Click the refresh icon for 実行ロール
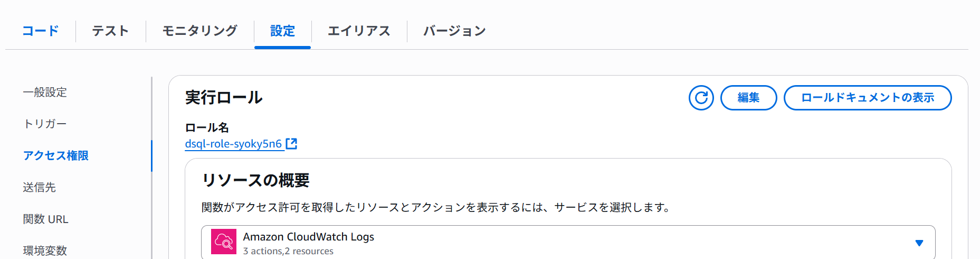980x259 pixels. [701, 98]
